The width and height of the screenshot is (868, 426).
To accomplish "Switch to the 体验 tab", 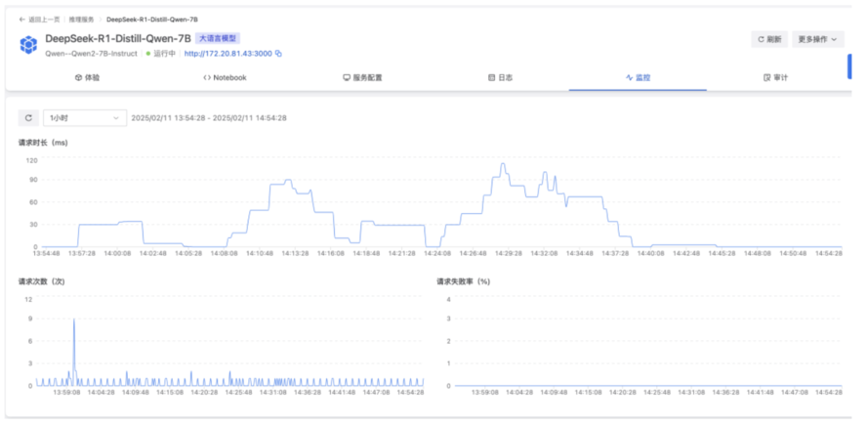I will coord(88,77).
